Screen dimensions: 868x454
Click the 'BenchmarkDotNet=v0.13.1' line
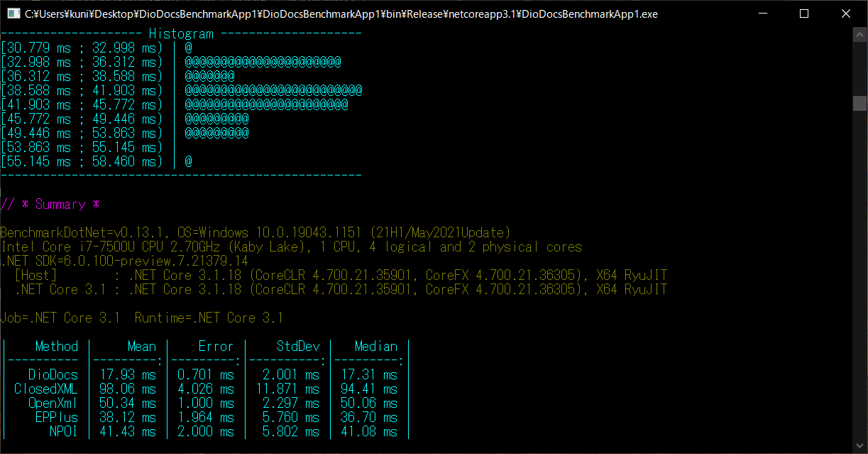click(256, 232)
